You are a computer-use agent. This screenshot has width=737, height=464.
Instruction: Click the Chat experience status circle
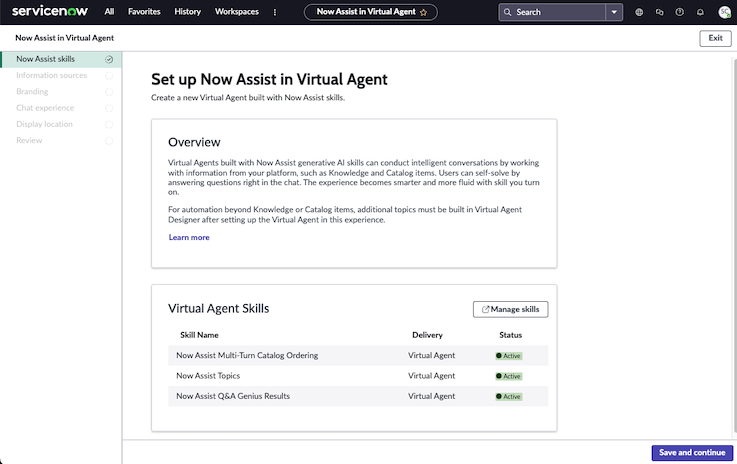109,108
